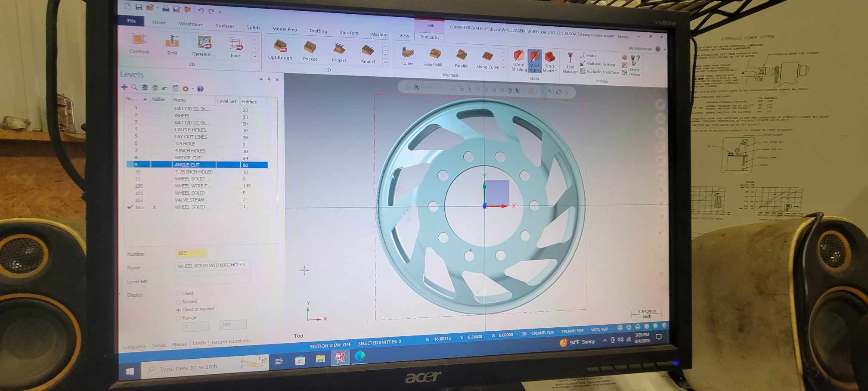Turn all levels on in the Levels toolbar
Viewport: 868px width, 391px height.
point(145,87)
